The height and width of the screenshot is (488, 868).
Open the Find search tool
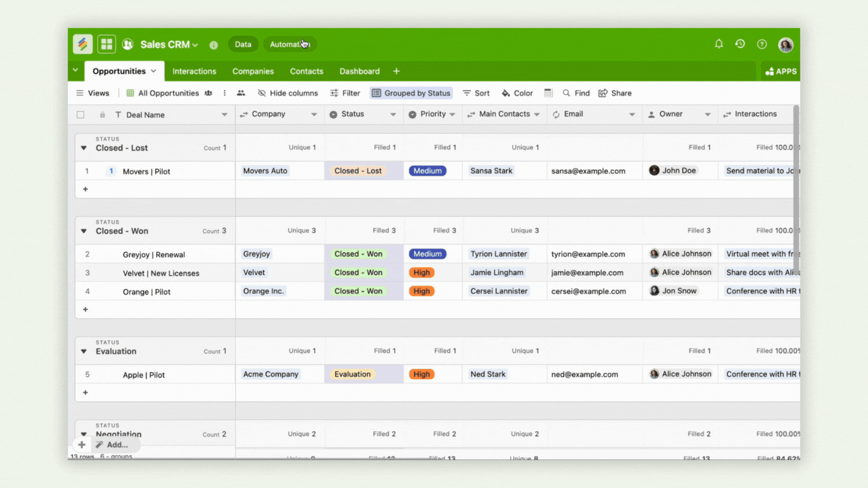(x=576, y=93)
